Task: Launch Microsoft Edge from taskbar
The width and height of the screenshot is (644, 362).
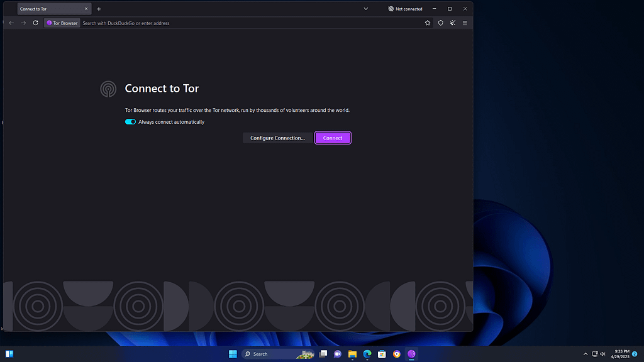Action: pyautogui.click(x=367, y=354)
